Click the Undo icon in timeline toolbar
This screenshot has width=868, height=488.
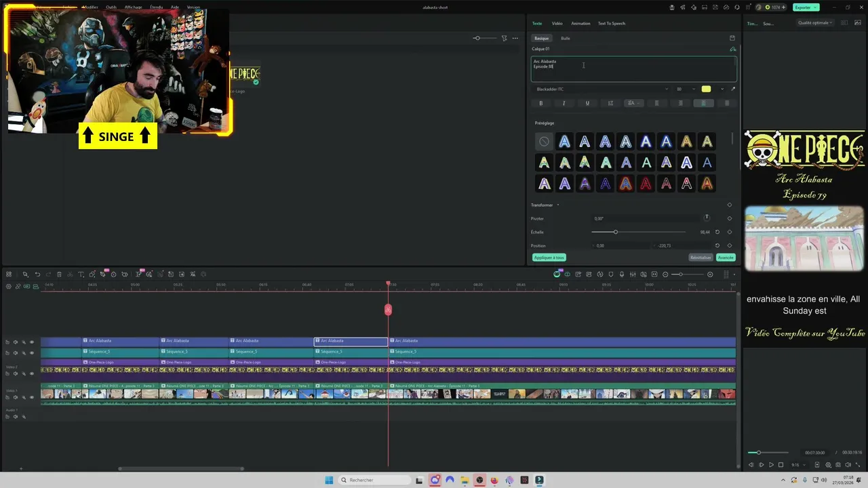pyautogui.click(x=37, y=274)
